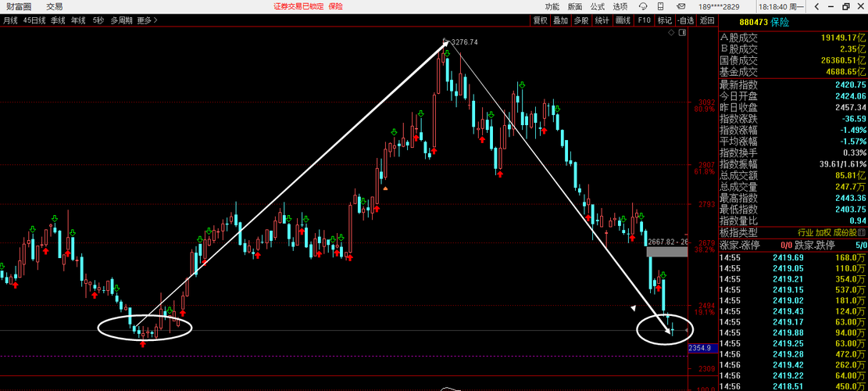This screenshot has height=391, width=868.
Task: Select tick row with price 2418.51
Action: tap(793, 386)
